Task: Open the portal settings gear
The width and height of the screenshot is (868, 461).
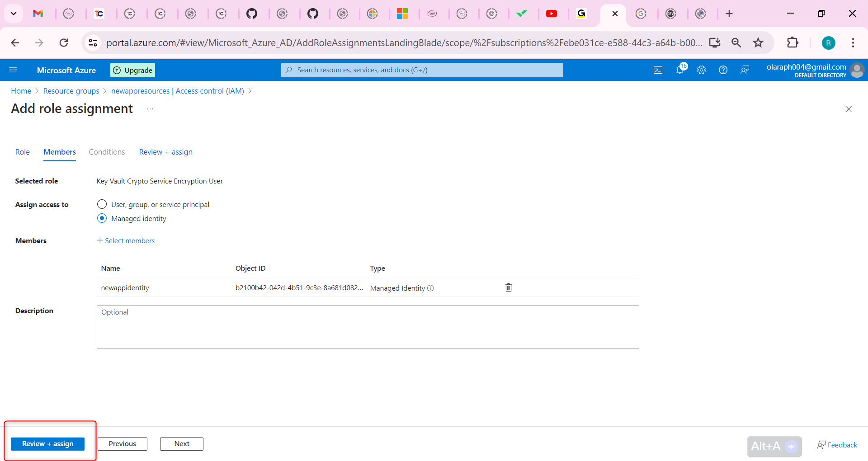Action: (701, 70)
